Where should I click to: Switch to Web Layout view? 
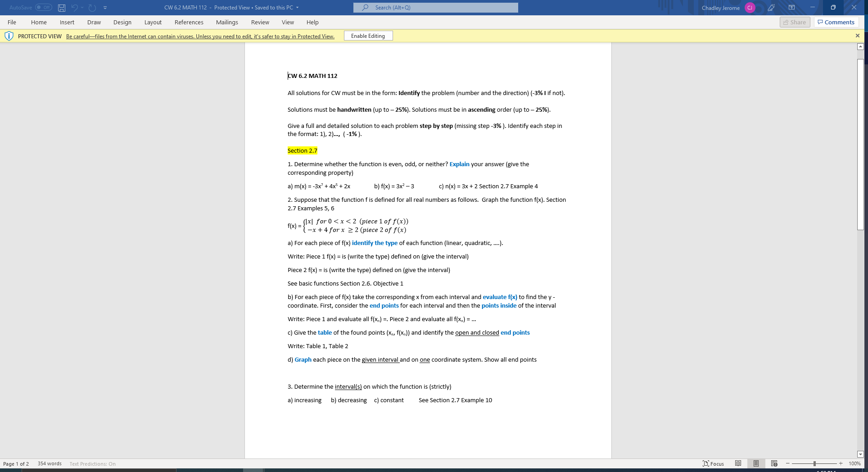(x=774, y=463)
